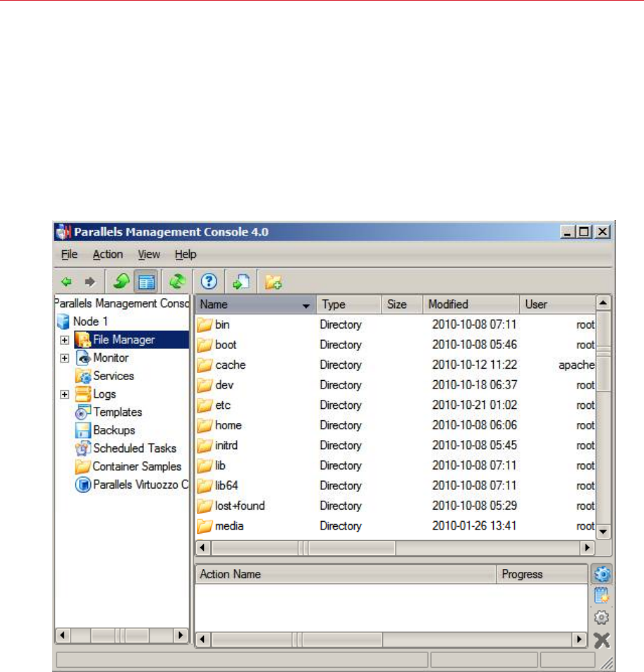This screenshot has height=672, width=644.
Task: Open the Help menu
Action: (x=186, y=255)
